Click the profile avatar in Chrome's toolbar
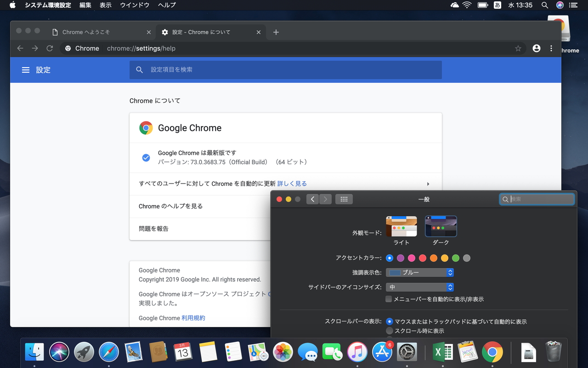 (x=536, y=48)
